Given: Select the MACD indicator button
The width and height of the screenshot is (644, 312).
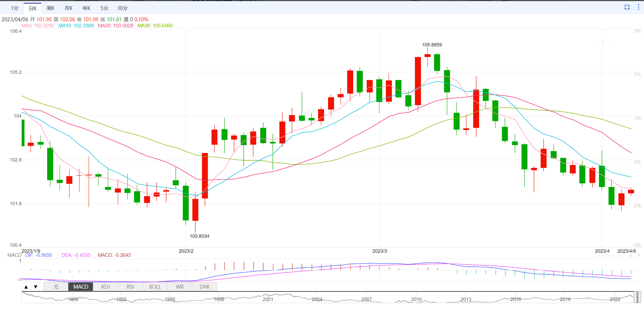Looking at the screenshot, I should pyautogui.click(x=81, y=287).
